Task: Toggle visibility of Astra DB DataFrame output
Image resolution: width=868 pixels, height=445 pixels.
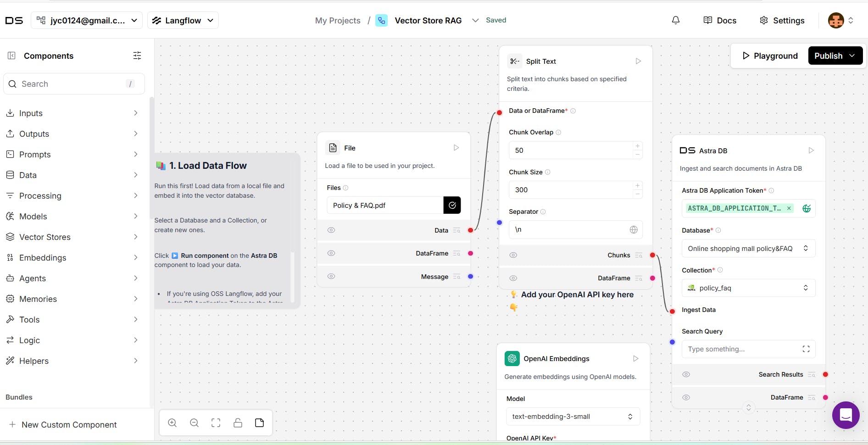Action: click(x=686, y=397)
